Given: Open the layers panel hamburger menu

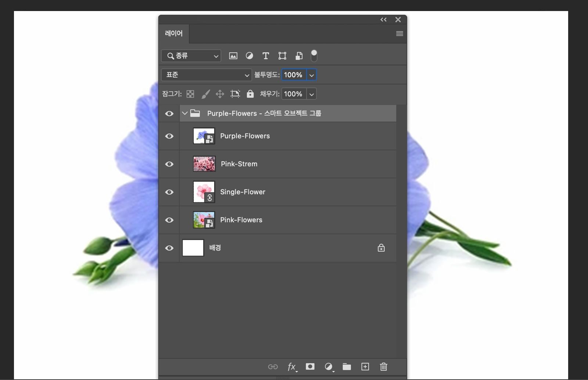Looking at the screenshot, I should pos(399,34).
